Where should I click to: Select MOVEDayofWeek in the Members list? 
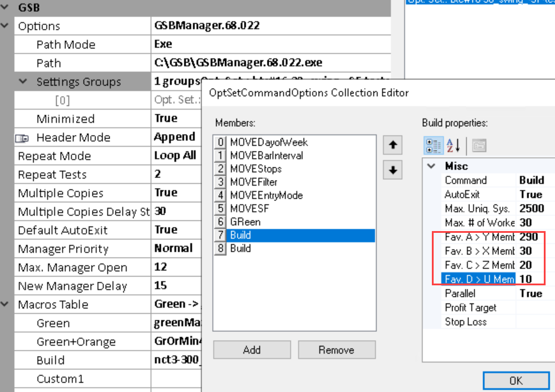click(269, 142)
